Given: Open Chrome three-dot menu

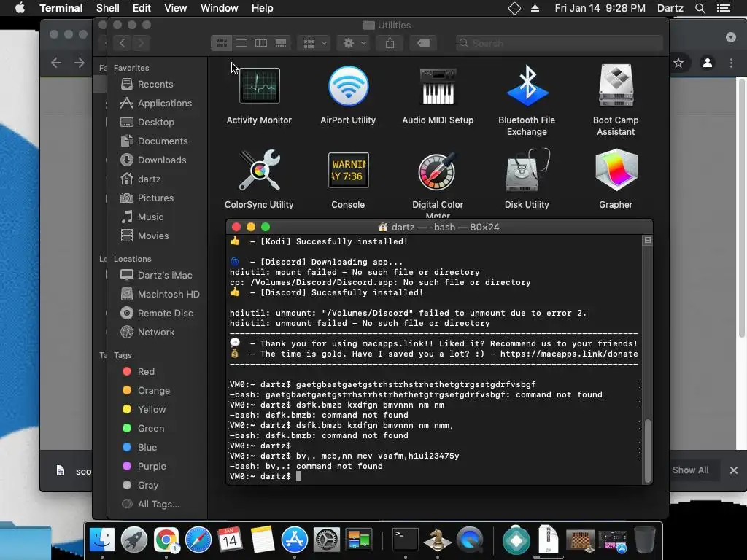Looking at the screenshot, I should tap(731, 63).
